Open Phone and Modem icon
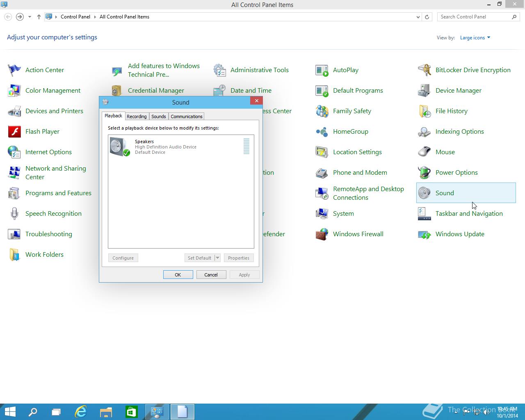525x420 pixels. tap(322, 173)
